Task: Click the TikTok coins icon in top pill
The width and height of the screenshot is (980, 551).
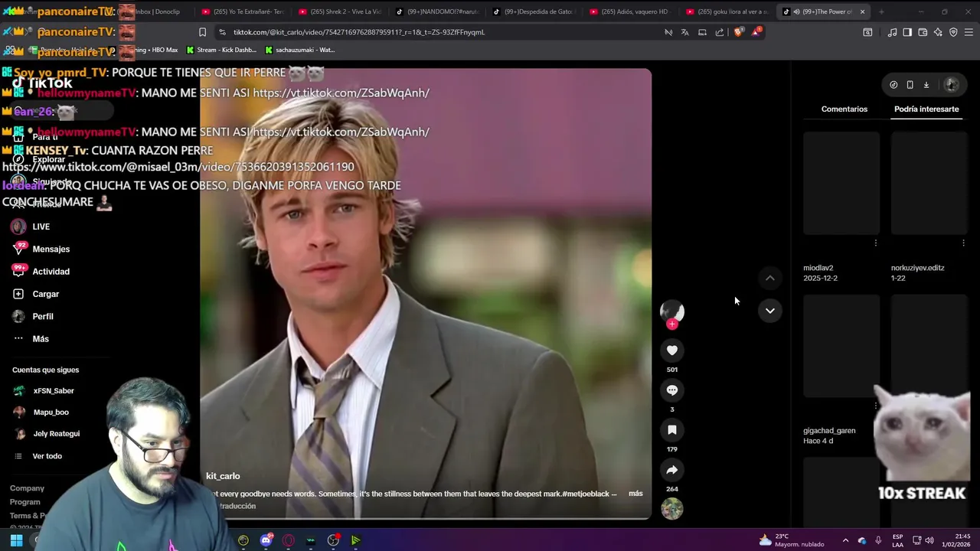Action: pos(893,85)
